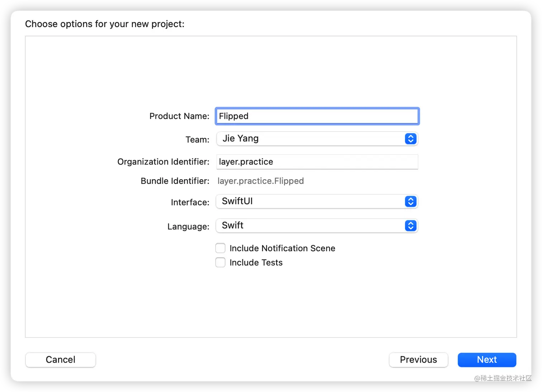Image resolution: width=542 pixels, height=392 pixels.
Task: Click the "Include Tests" label text
Action: 256,263
